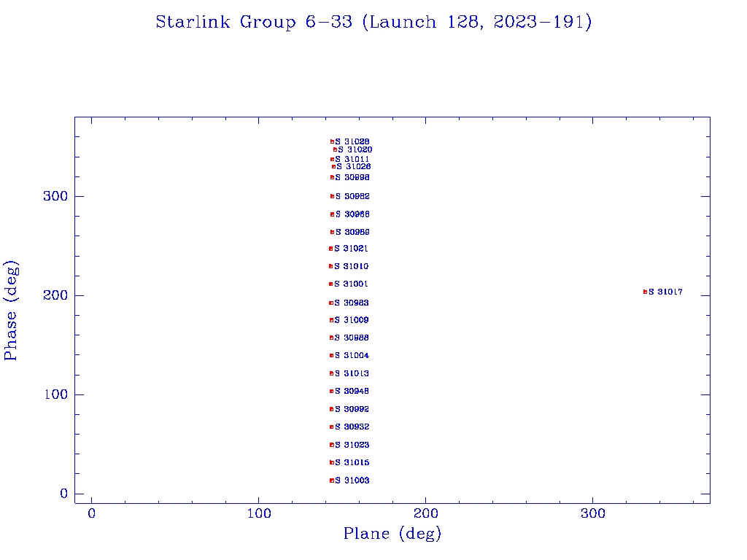Image resolution: width=747 pixels, height=560 pixels.
Task: Click the red marker beside S 31023
Action: click(x=332, y=445)
